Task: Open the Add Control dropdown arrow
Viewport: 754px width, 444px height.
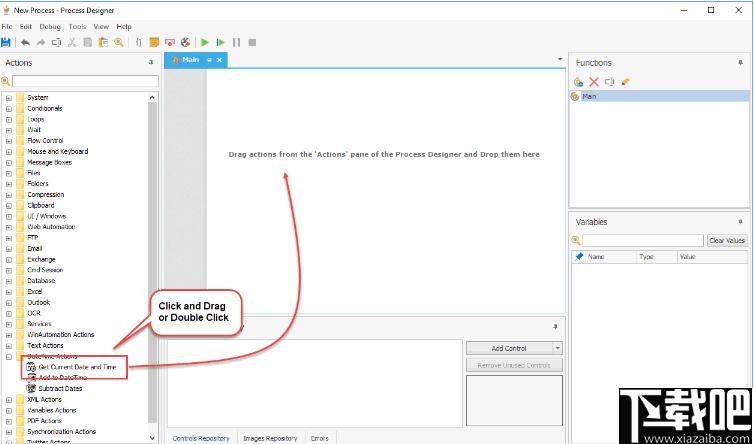Action: 558,348
